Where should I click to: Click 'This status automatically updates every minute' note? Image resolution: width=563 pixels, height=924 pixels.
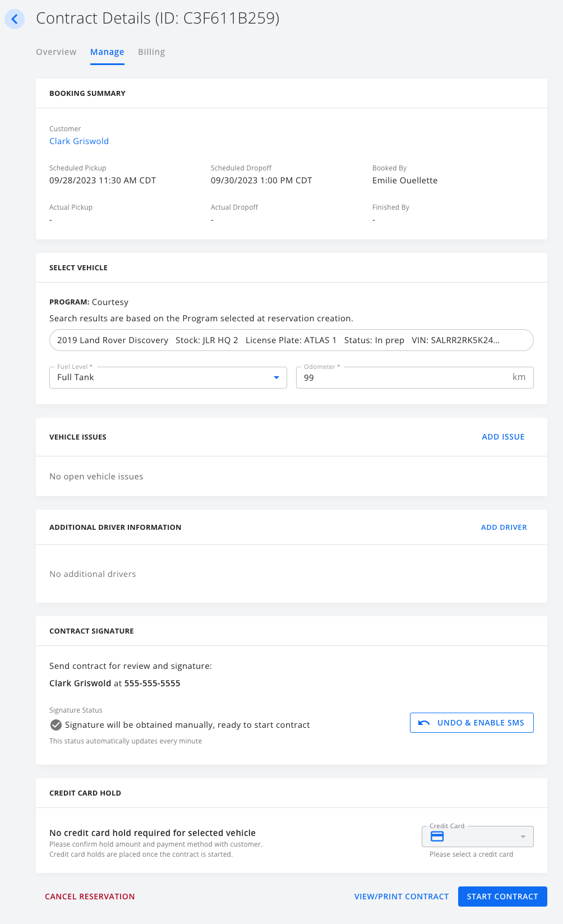(126, 741)
